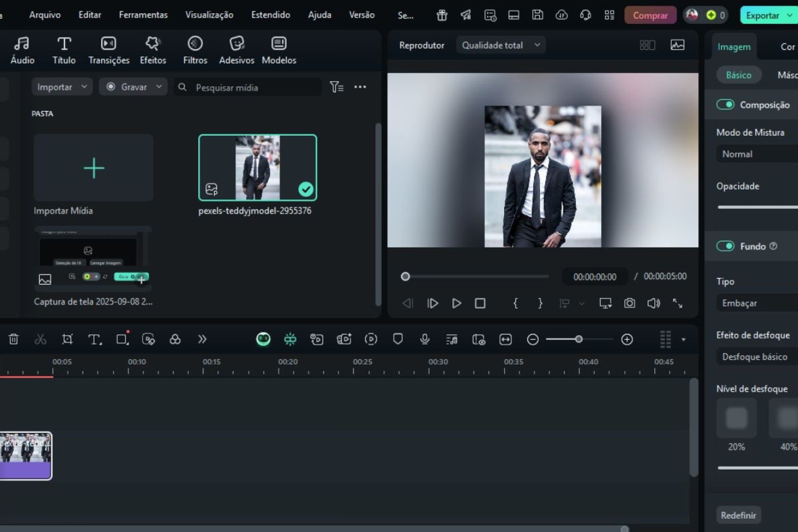The height and width of the screenshot is (532, 798).
Task: Toggle the Composição switch off
Action: (725, 105)
